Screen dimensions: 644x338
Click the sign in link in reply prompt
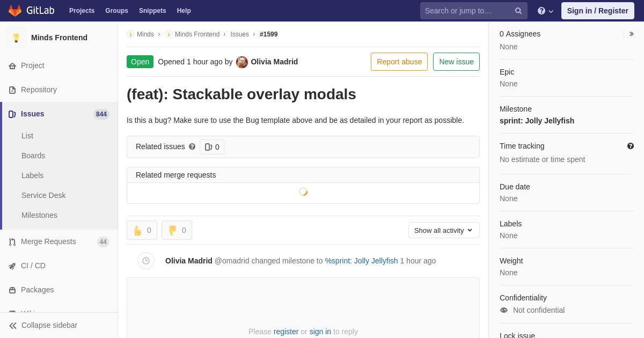click(x=320, y=332)
